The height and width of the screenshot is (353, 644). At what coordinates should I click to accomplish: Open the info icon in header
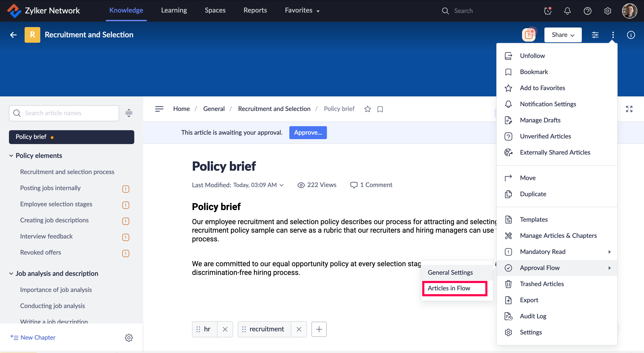point(631,35)
